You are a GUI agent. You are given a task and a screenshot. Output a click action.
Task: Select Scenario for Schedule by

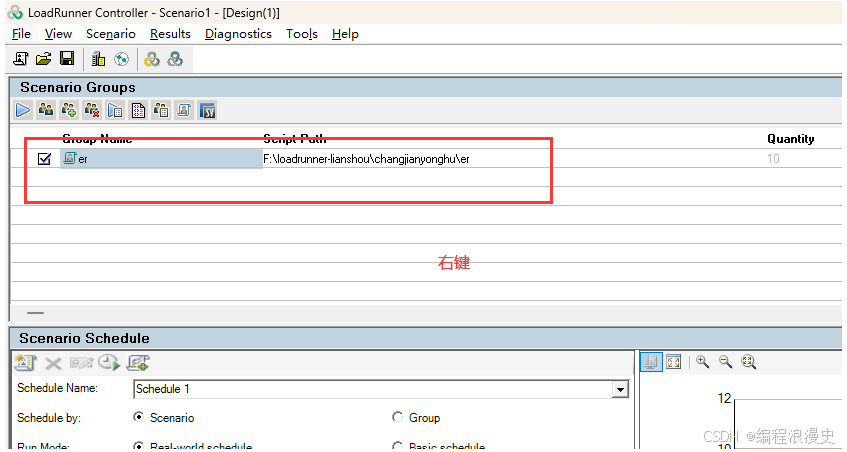[139, 417]
